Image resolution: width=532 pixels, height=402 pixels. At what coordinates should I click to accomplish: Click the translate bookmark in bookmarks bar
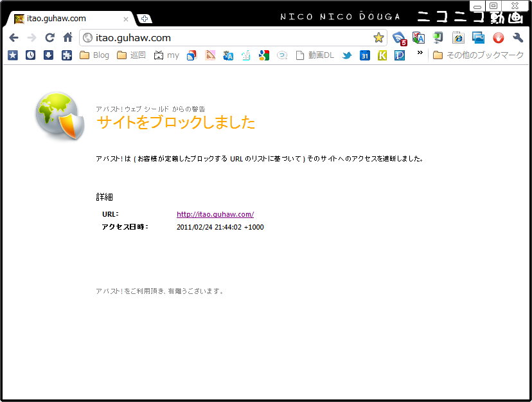coord(228,55)
